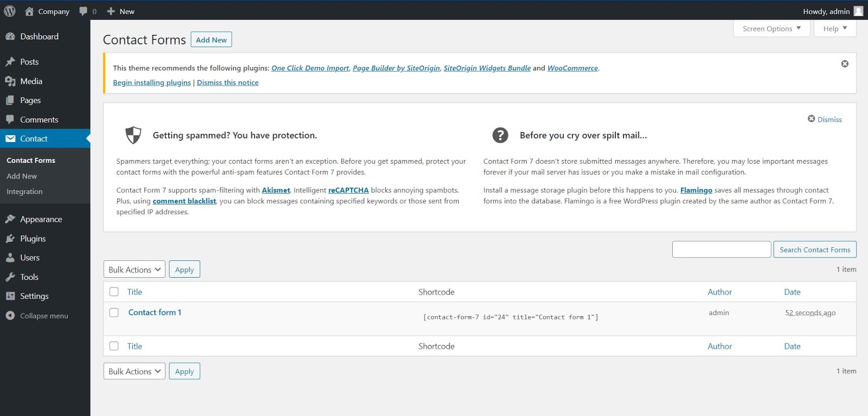Click the WordPress logo icon

(x=10, y=11)
